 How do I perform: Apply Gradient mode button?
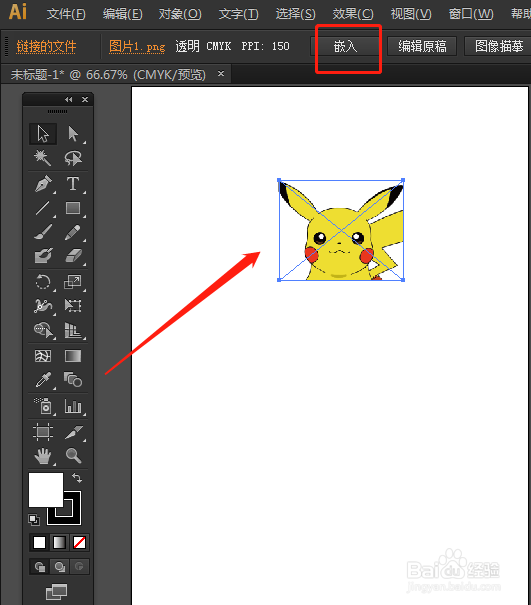point(59,542)
